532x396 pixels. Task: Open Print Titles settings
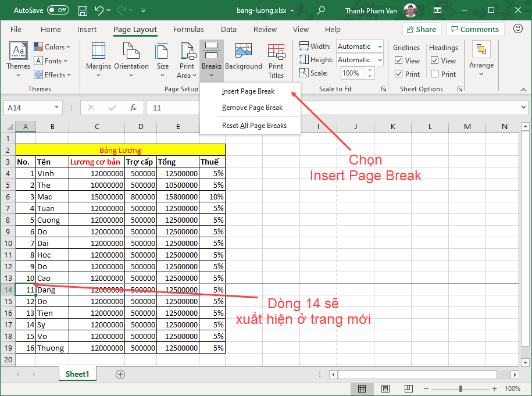276,61
